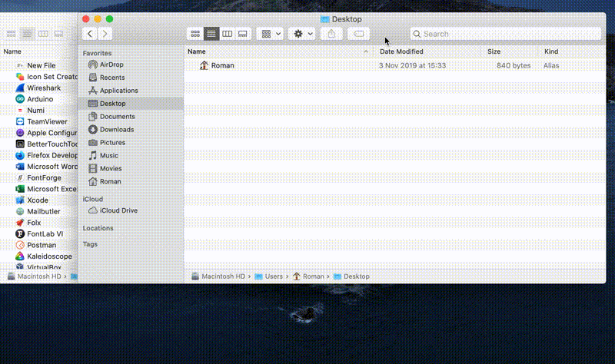Go back with the left chevron button
This screenshot has height=364, width=615.
point(90,34)
